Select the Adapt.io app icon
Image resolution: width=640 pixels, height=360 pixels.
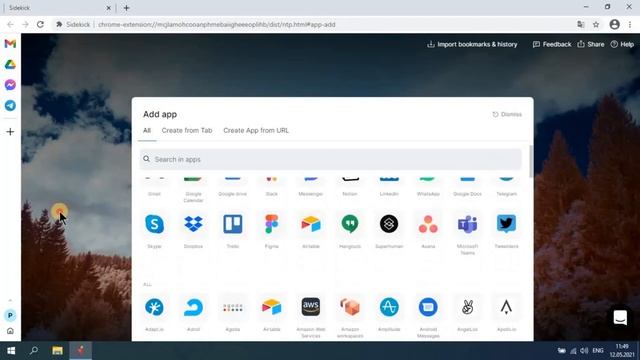click(x=154, y=307)
